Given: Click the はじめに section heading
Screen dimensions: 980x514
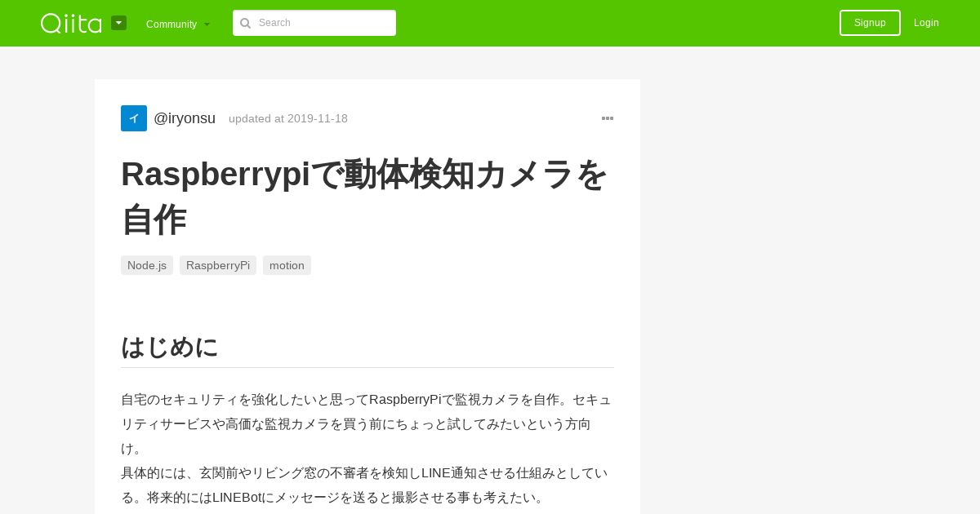Looking at the screenshot, I should [169, 347].
